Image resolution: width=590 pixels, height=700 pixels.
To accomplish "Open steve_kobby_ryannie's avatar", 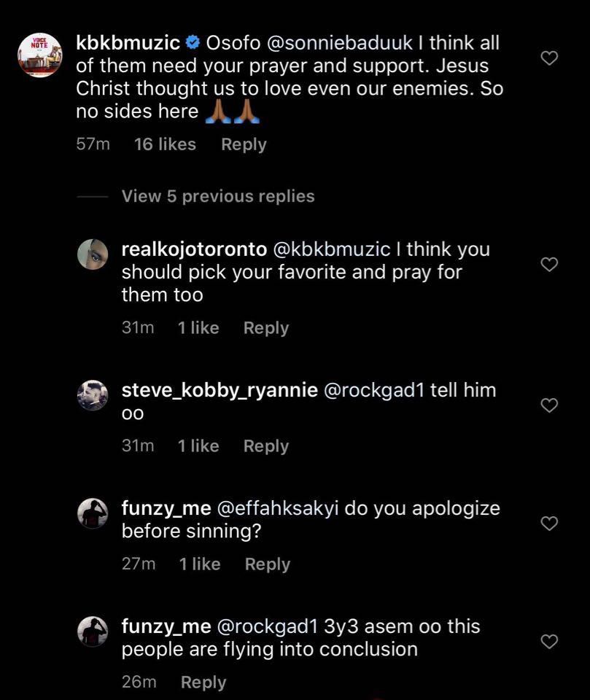I will point(93,395).
